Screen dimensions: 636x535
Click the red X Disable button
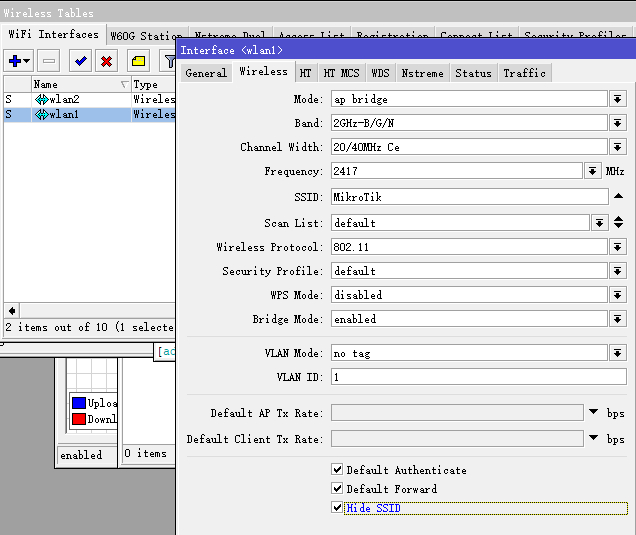[106, 61]
